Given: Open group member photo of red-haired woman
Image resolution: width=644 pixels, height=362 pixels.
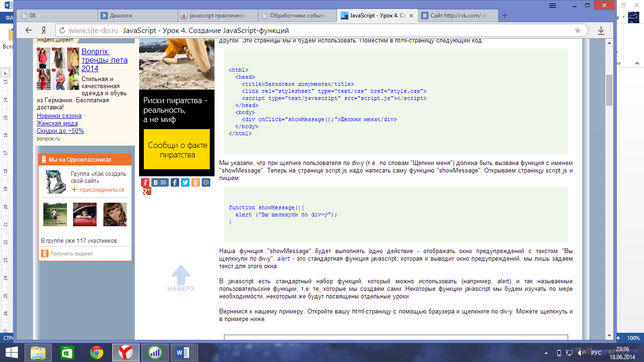Looking at the screenshot, I should pyautogui.click(x=115, y=214).
